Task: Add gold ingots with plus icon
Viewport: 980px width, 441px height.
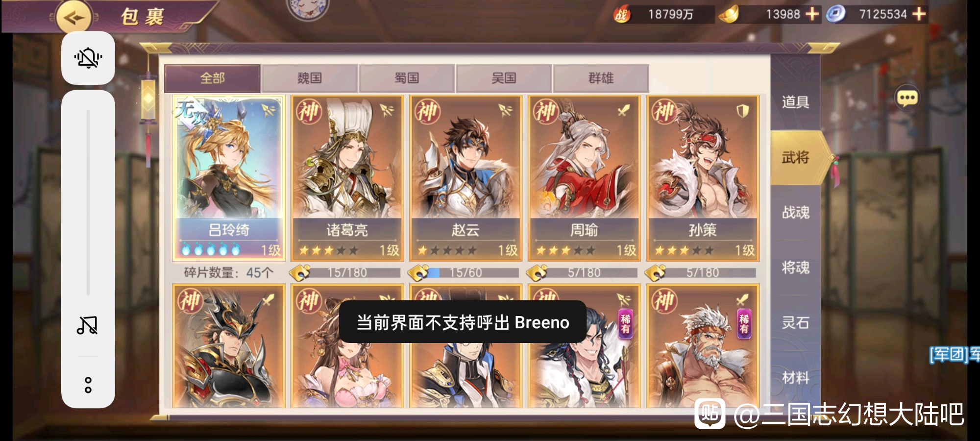Action: tap(812, 14)
